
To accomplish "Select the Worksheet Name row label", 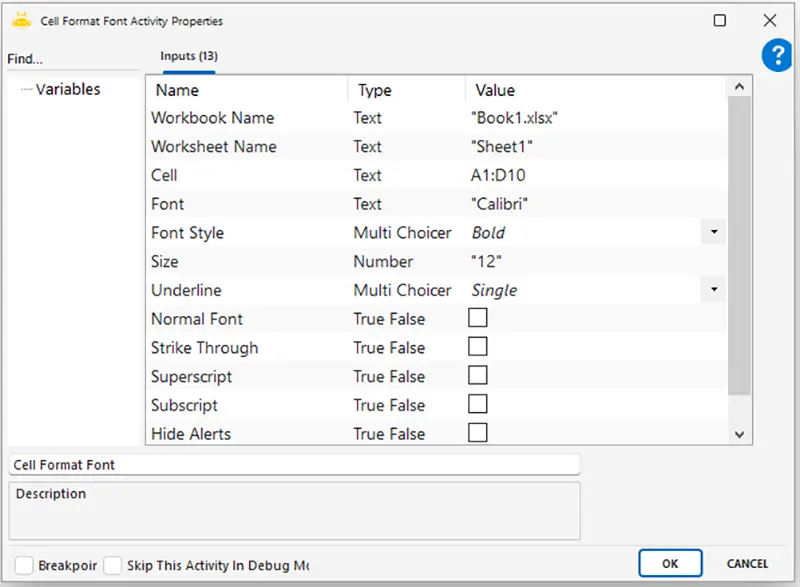I will (214, 147).
